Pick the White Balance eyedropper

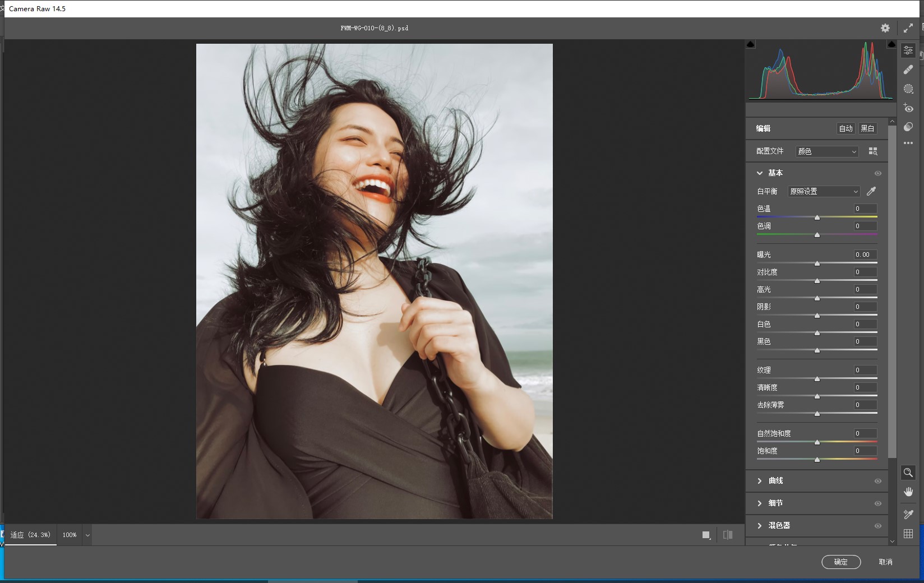[x=871, y=191]
